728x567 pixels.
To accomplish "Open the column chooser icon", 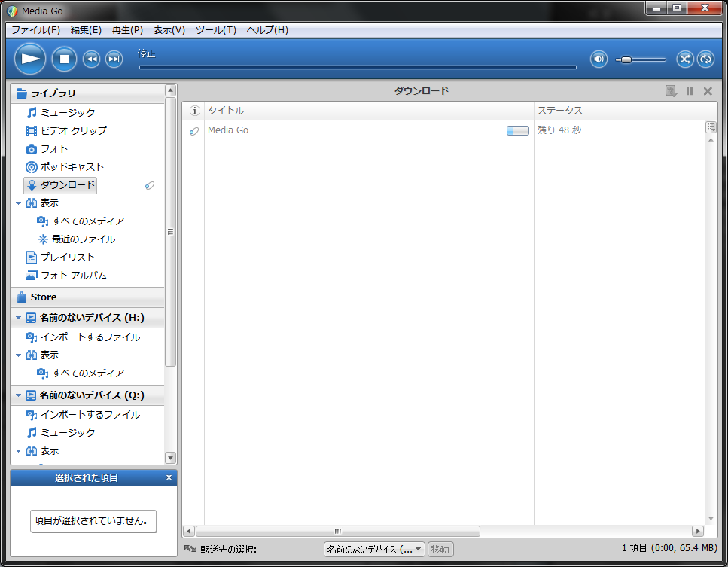I will (711, 127).
